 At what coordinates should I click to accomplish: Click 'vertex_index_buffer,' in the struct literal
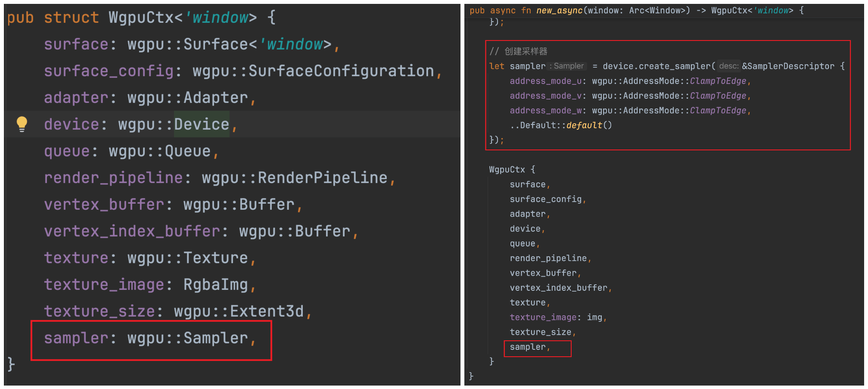tap(561, 288)
